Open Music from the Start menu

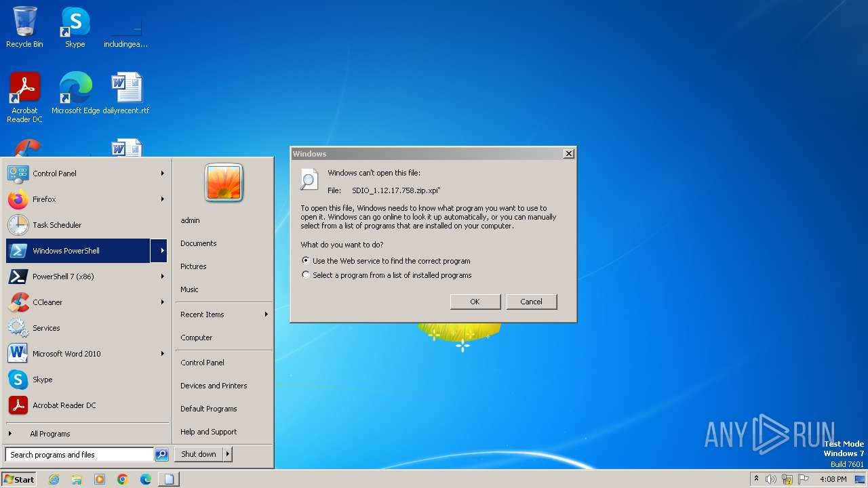pyautogui.click(x=224, y=289)
